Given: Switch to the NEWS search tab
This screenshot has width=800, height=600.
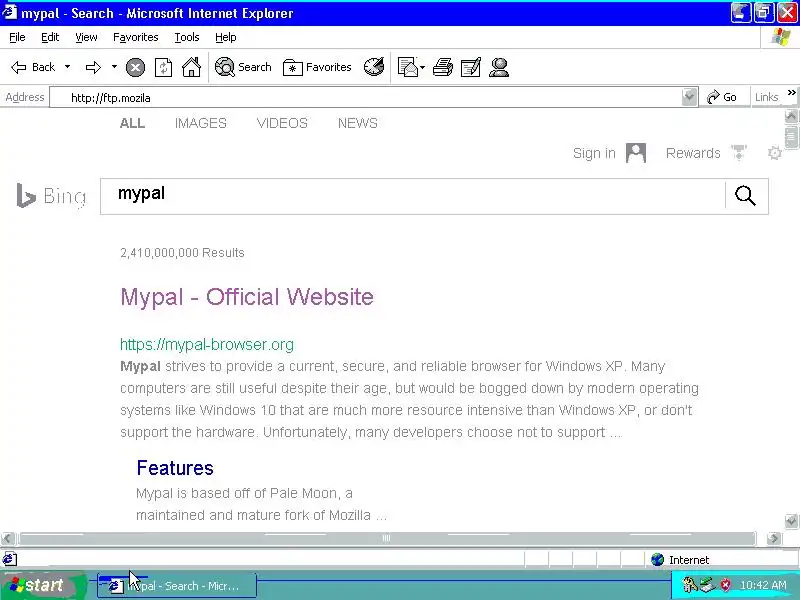Looking at the screenshot, I should click(358, 123).
